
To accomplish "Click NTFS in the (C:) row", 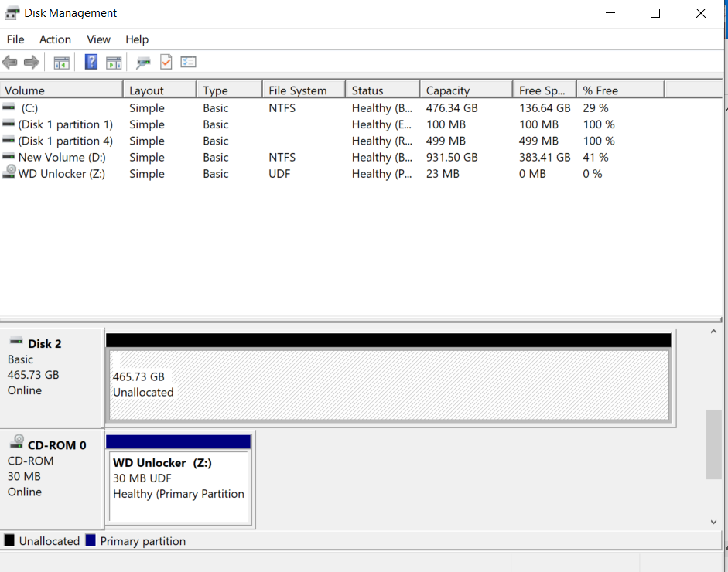I will pos(282,108).
